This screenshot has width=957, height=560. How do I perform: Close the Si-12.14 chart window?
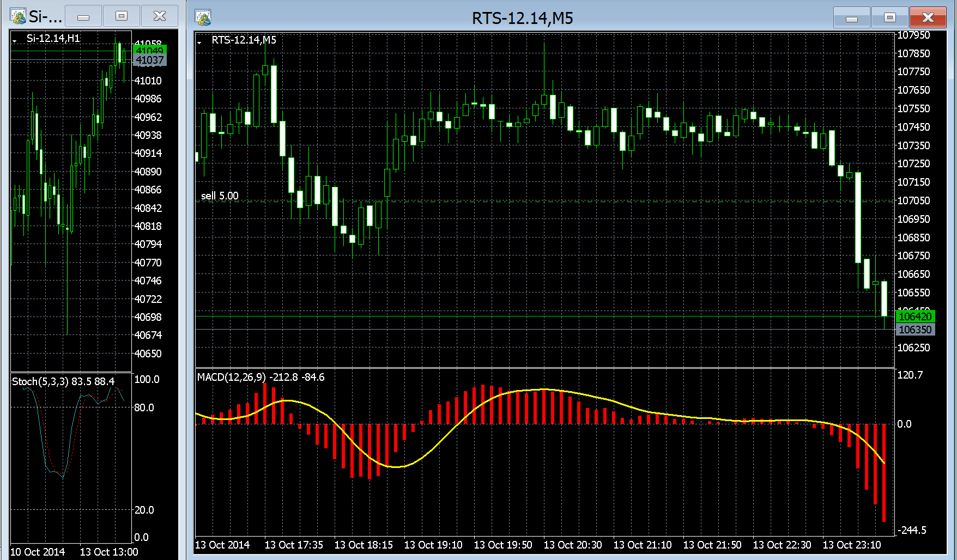pos(159,16)
